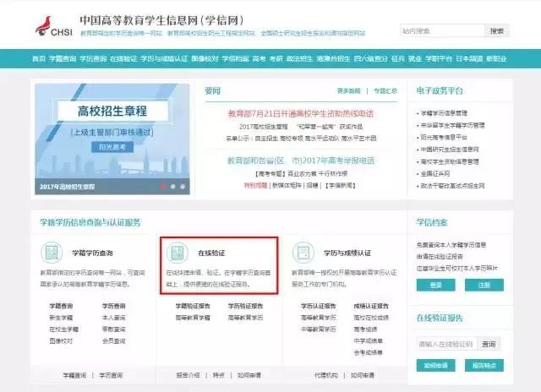Open 专题汇总 link
The image size is (541, 392).
385,91
